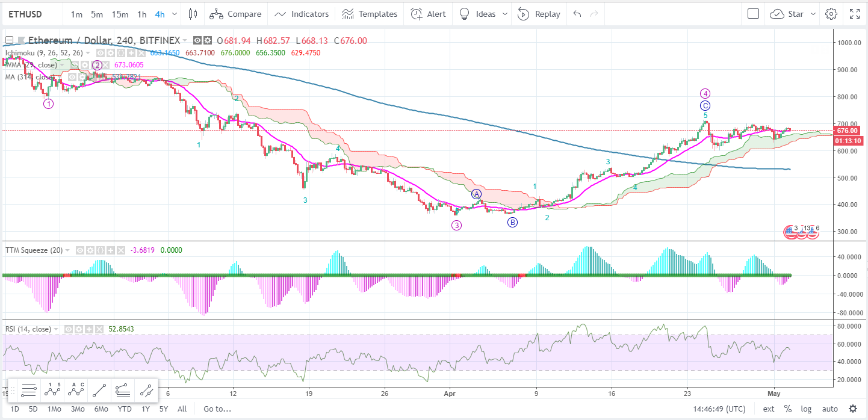Open Go to... date dialog

(217, 409)
